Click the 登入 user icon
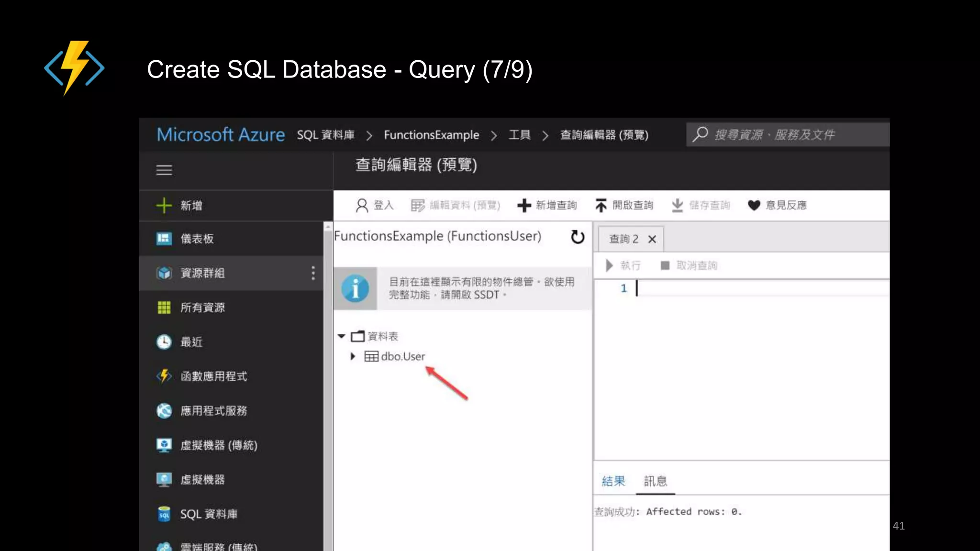The width and height of the screenshot is (980, 551). (362, 205)
